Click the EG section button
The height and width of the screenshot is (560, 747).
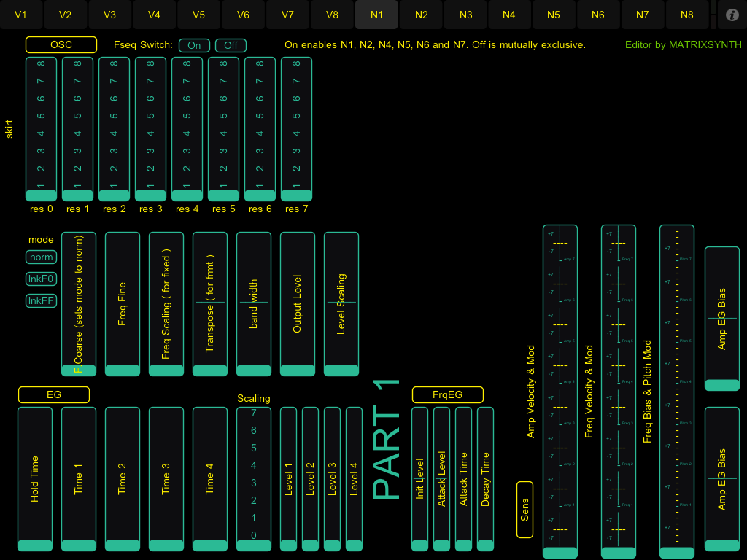pos(54,394)
